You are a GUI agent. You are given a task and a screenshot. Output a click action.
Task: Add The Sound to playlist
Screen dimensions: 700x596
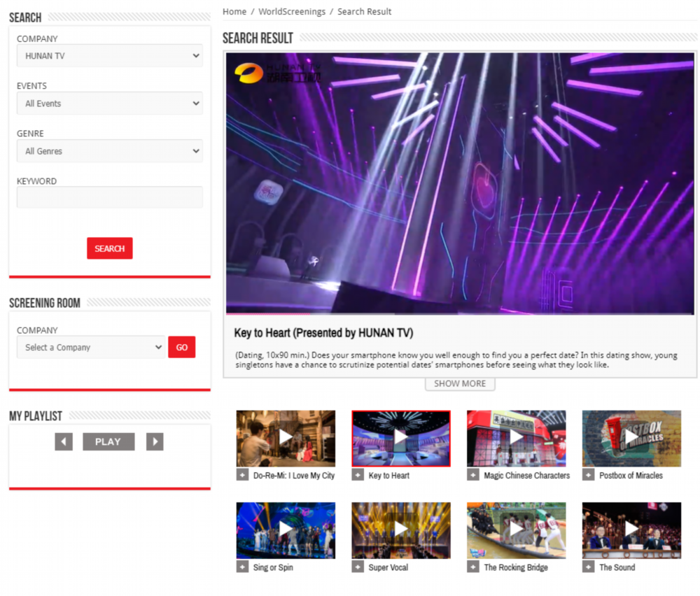pyautogui.click(x=589, y=567)
